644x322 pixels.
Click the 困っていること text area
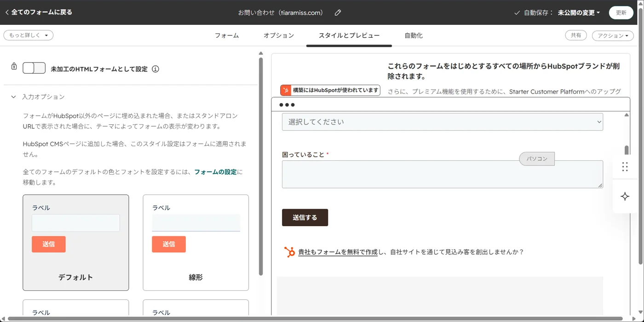tap(443, 174)
